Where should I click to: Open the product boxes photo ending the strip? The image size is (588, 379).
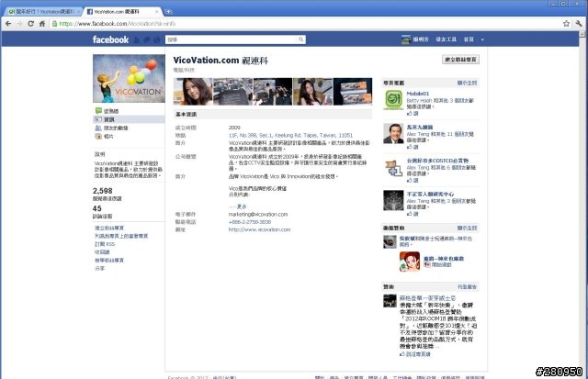pyautogui.click(x=353, y=92)
